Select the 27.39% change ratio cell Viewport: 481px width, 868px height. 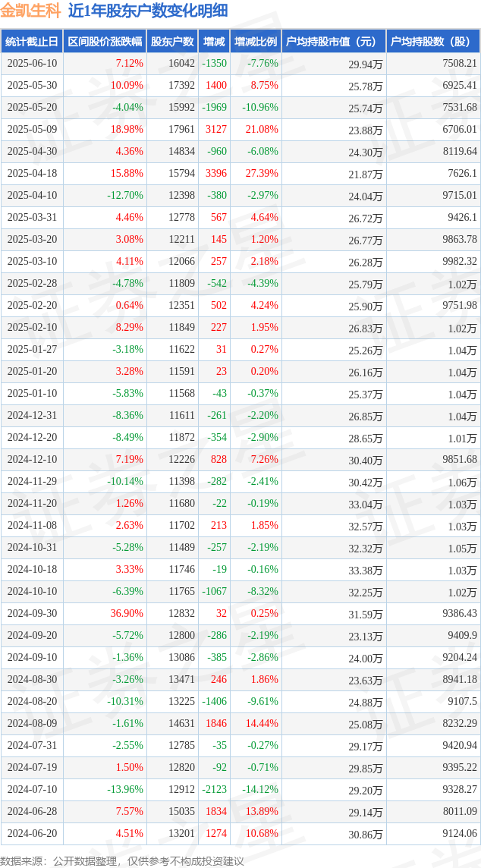pyautogui.click(x=261, y=173)
